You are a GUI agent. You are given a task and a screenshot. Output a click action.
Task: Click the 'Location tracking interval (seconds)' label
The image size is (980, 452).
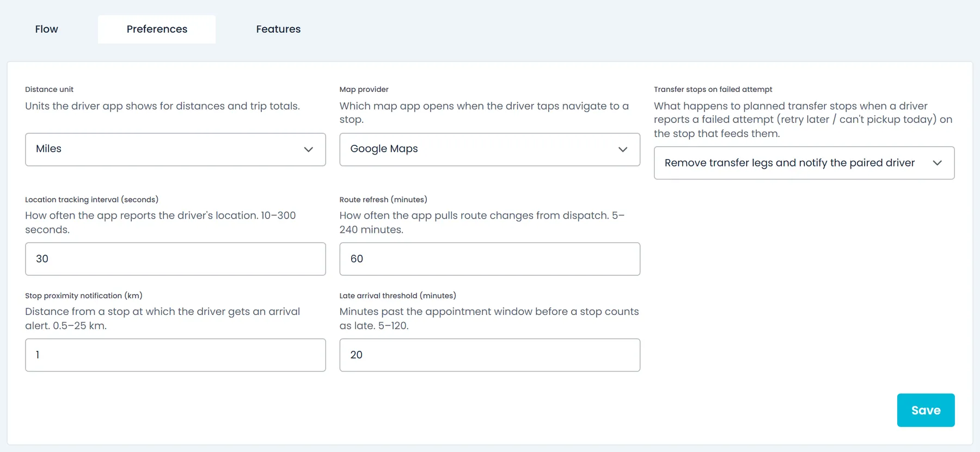tap(91, 200)
